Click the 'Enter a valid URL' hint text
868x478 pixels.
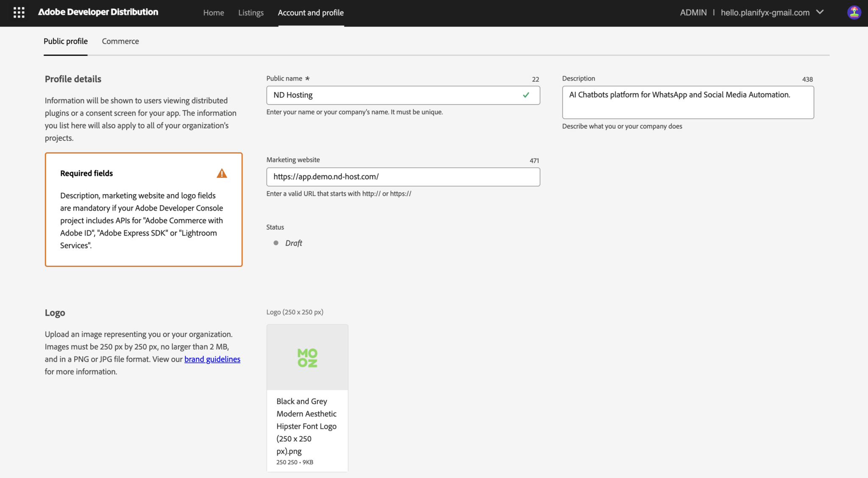coord(339,194)
